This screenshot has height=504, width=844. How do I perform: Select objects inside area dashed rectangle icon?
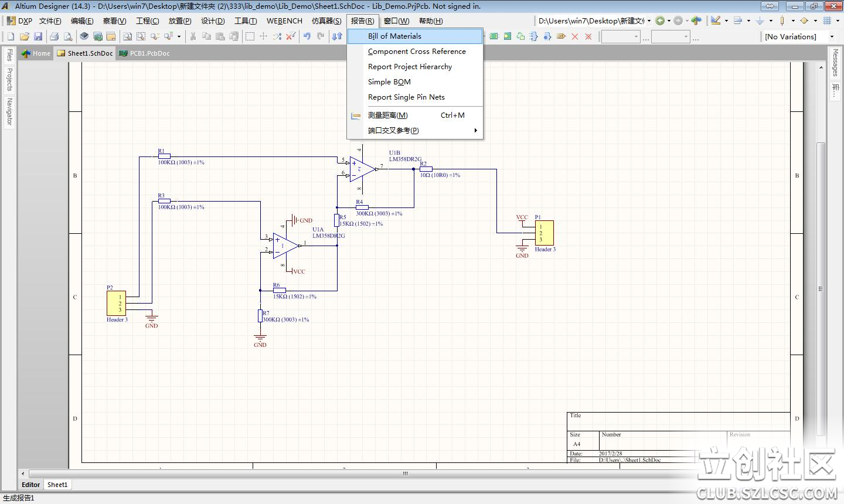(250, 36)
